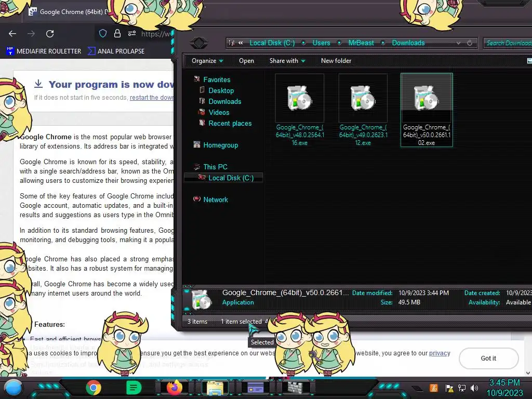532x399 pixels.
Task: Open the site permissions icon in the address bar
Action: (x=132, y=33)
